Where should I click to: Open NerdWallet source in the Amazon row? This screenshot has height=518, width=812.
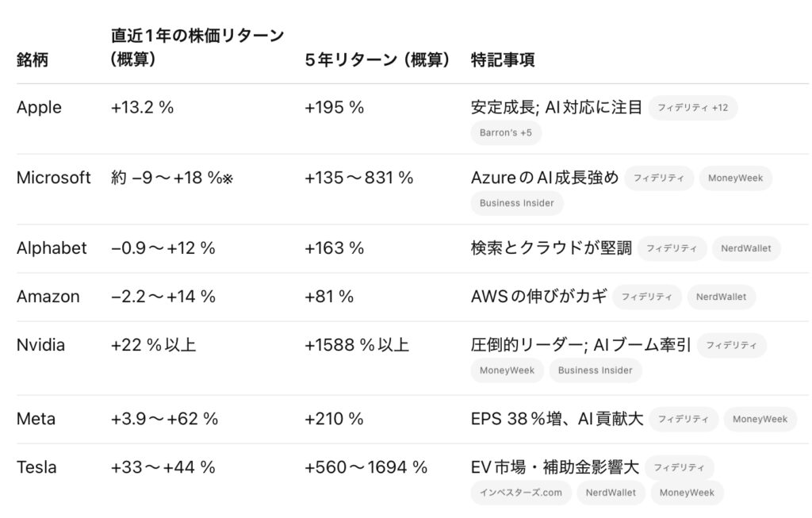tap(721, 297)
